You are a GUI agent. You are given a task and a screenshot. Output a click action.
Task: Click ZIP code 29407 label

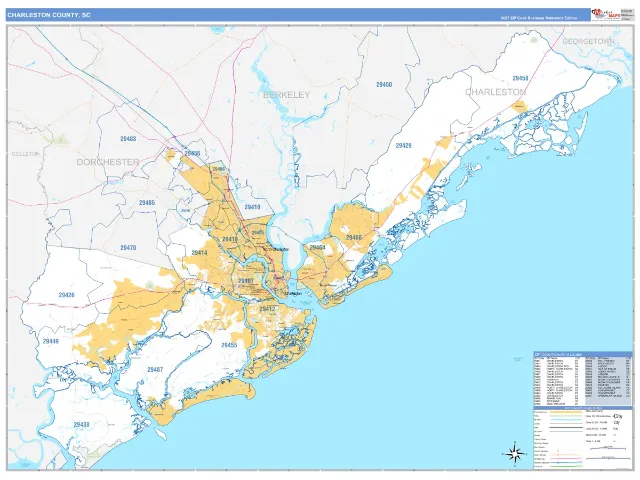click(246, 281)
